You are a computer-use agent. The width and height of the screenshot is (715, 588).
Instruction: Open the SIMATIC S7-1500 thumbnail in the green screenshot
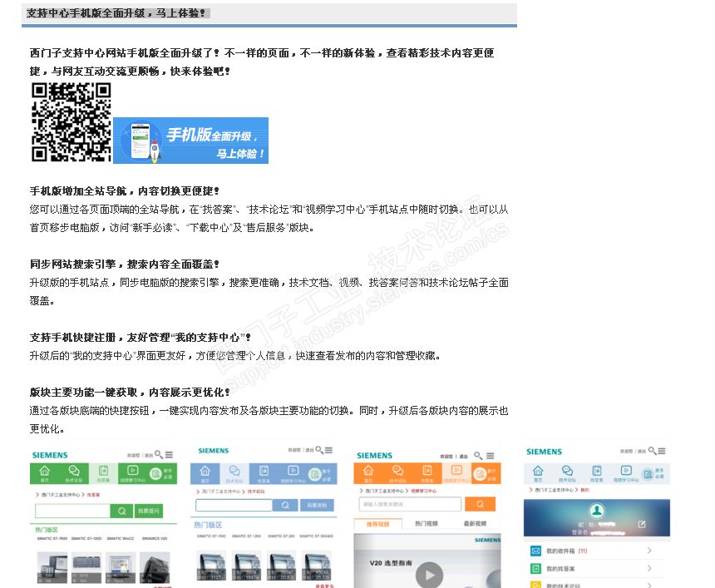pos(52,567)
